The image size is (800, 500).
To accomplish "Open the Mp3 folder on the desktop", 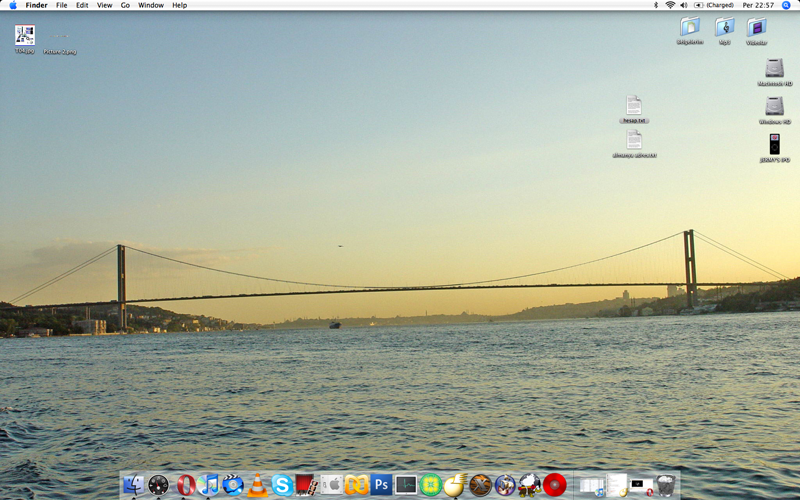I will (725, 27).
